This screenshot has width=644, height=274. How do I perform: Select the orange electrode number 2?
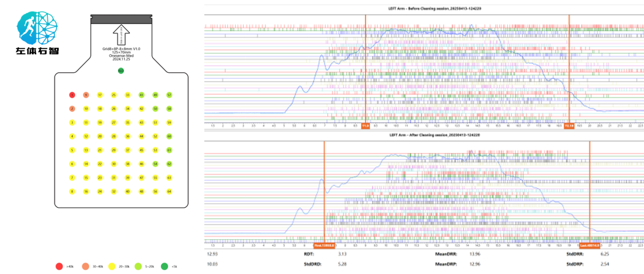coord(72,109)
